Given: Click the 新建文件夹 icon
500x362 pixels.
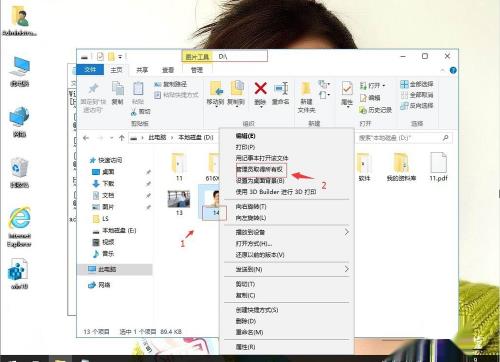Looking at the screenshot, I should (306, 89).
